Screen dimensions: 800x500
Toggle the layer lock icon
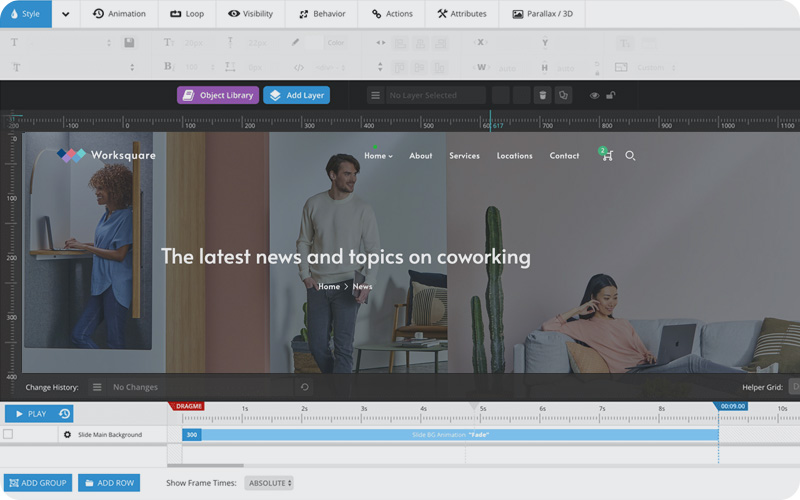coord(610,95)
